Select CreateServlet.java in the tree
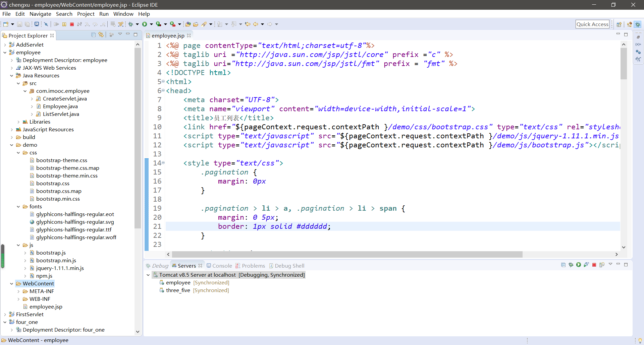Viewport: 644px width, 345px height. (x=65, y=98)
